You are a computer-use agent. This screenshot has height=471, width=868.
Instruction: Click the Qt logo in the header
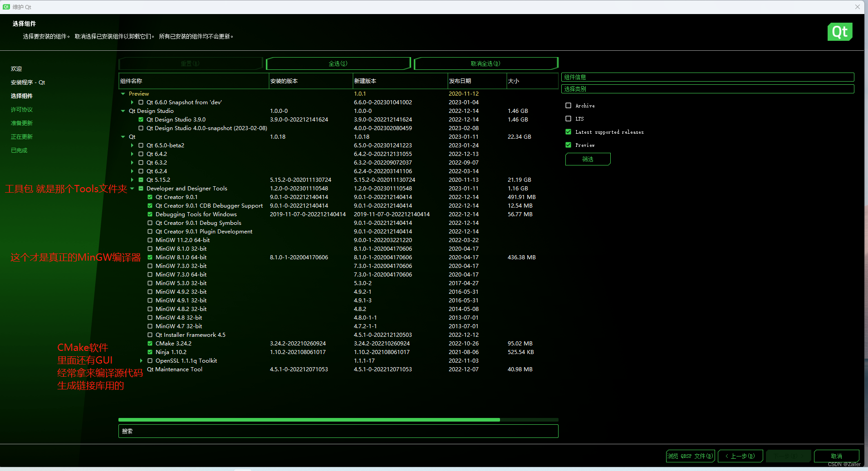tap(840, 32)
